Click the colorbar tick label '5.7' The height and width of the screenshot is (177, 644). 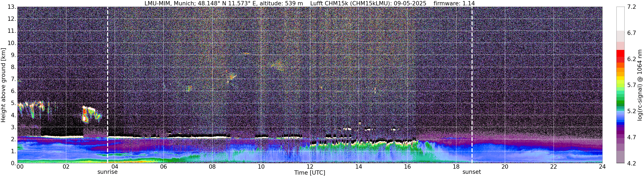pyautogui.click(x=632, y=85)
